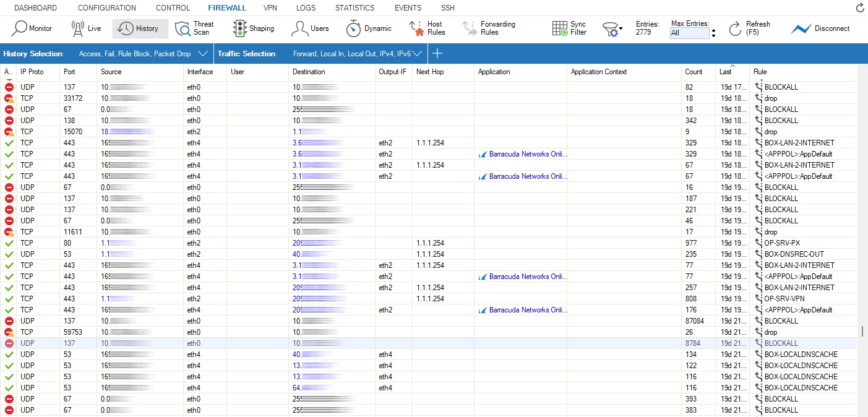This screenshot has width=868, height=417.
Task: Open the CONFIGURATION tab
Action: tap(107, 8)
